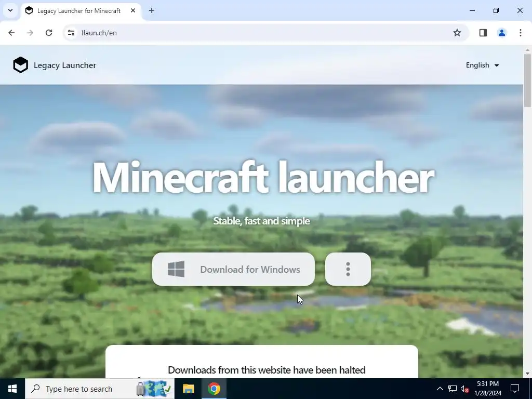Click muted volume tray icon
Image resolution: width=532 pixels, height=399 pixels.
coord(464,389)
